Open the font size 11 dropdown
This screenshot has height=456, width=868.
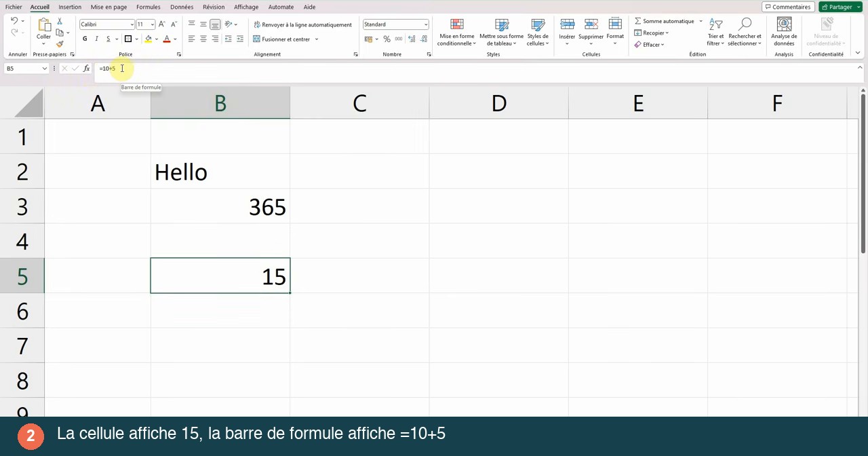pyautogui.click(x=152, y=24)
